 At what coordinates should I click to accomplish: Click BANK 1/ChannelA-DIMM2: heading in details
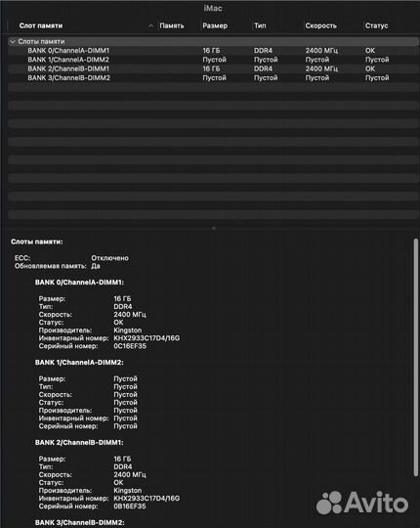79,363
